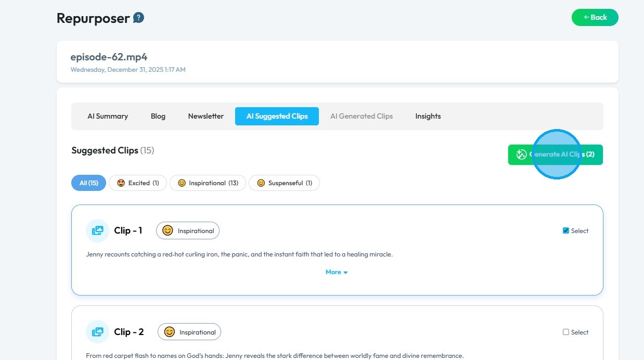
Task: Click the smiley emoji on Clip 2 tag
Action: (x=169, y=332)
